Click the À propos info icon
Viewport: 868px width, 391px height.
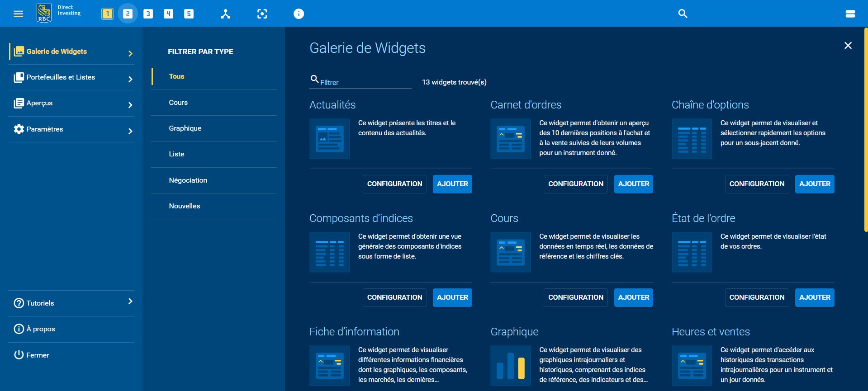(x=19, y=329)
